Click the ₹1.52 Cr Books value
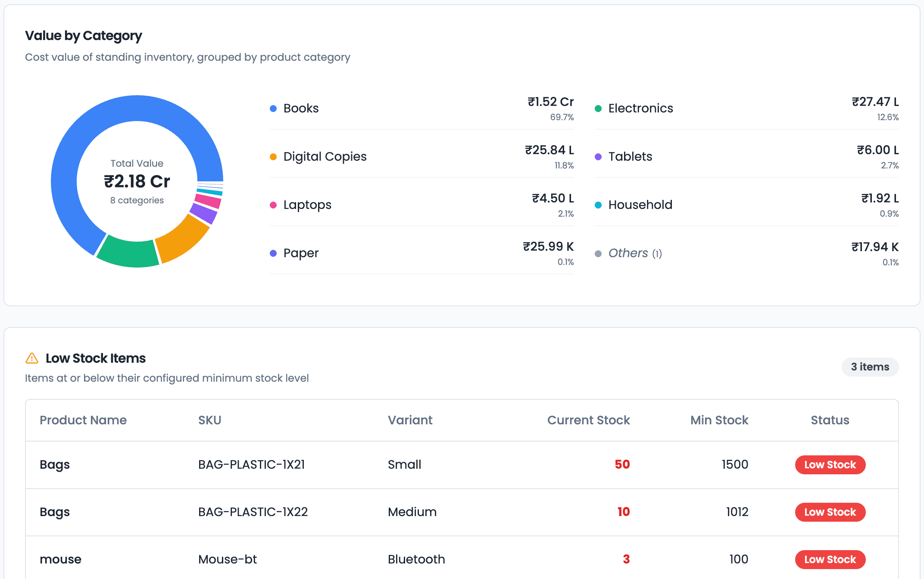This screenshot has width=924, height=579. pos(551,102)
